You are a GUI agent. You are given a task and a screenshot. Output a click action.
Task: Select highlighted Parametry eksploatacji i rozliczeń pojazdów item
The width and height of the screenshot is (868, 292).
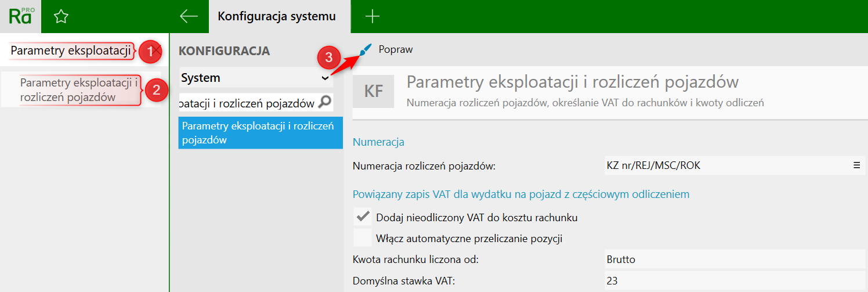tap(261, 133)
